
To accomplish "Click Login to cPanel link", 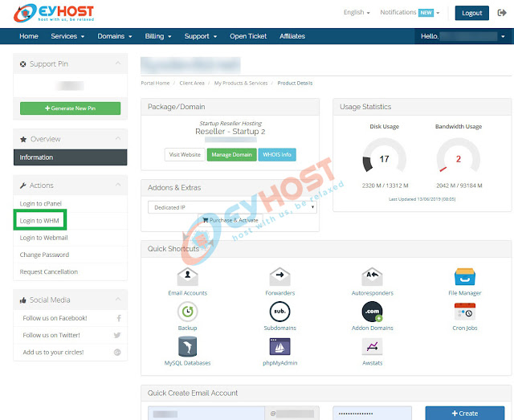I will (x=41, y=204).
